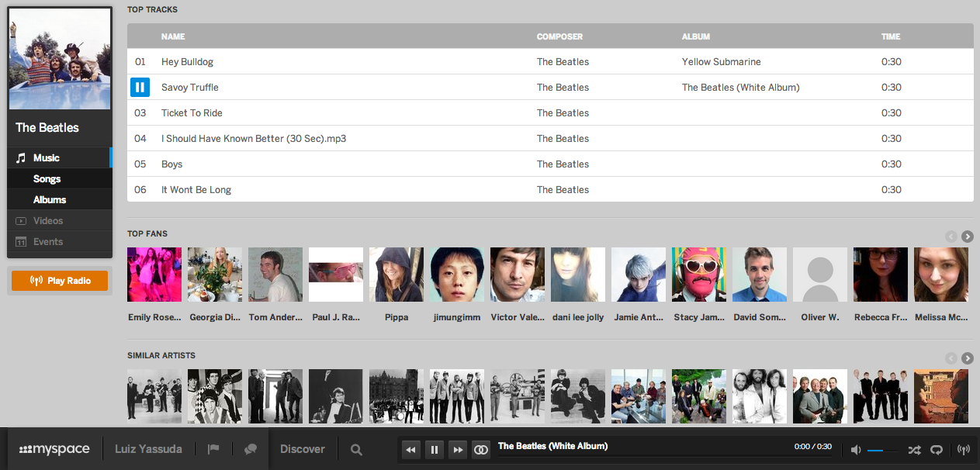Screen dimensions: 980x470
Task: Click the player progress bar
Action: (665, 455)
